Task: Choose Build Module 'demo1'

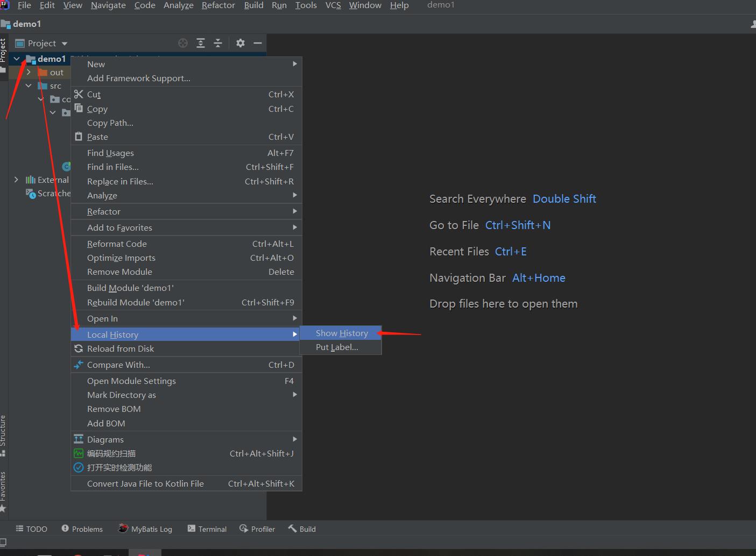Action: point(186,288)
